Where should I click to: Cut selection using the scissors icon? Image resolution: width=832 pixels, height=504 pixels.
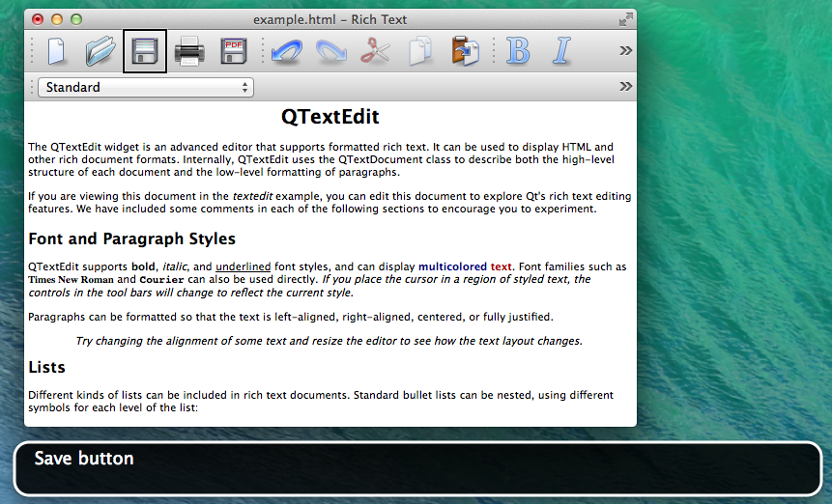coord(375,51)
